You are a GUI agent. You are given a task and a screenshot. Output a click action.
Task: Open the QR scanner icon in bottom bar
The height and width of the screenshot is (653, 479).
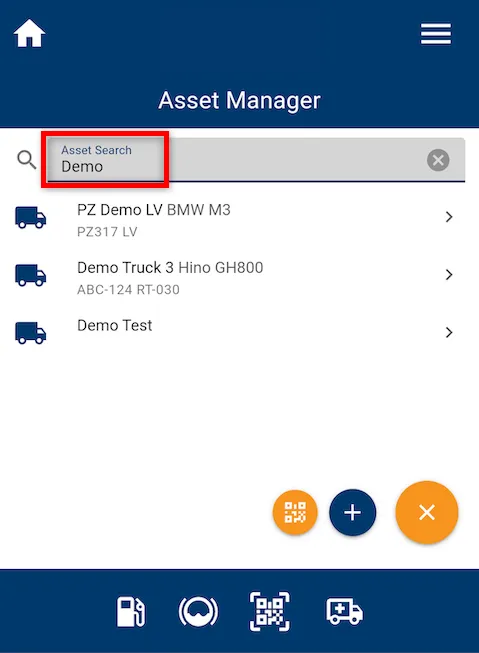(269, 611)
